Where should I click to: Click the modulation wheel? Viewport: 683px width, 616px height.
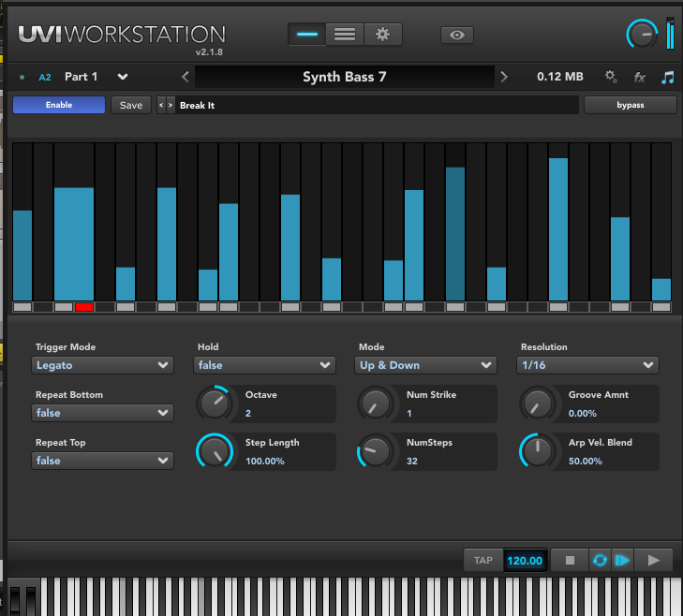(x=31, y=600)
